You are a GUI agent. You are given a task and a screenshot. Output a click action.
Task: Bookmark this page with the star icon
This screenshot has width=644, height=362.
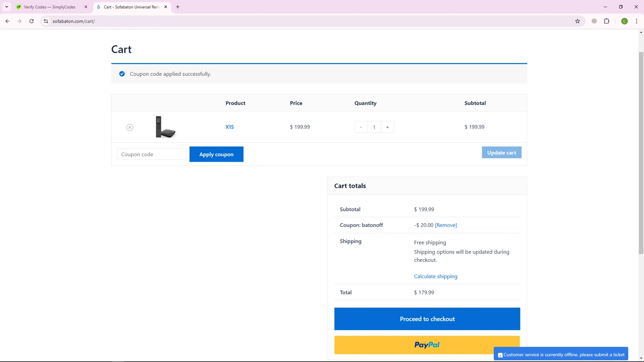[x=577, y=21]
